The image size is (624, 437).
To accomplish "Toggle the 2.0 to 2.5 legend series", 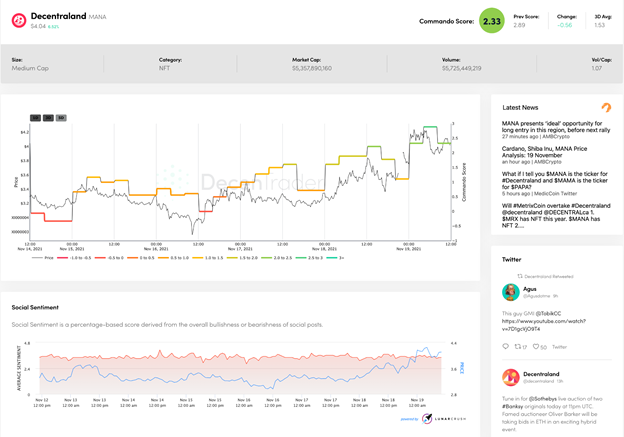I will tap(277, 258).
